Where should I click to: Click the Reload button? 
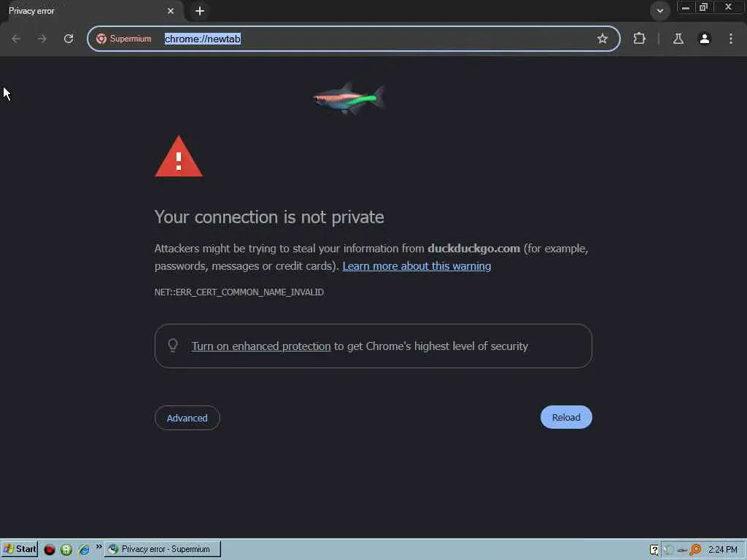coord(566,417)
